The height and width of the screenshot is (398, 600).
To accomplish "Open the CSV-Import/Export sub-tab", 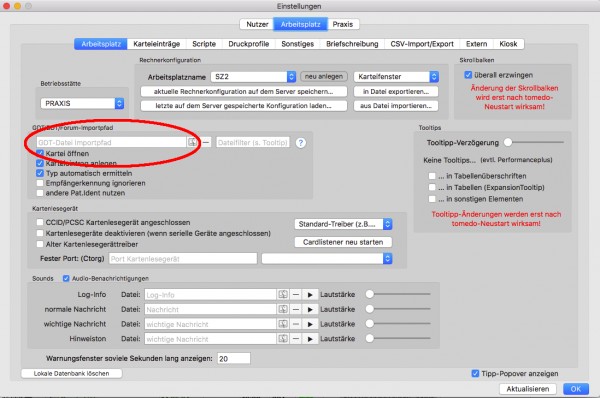I will point(422,44).
